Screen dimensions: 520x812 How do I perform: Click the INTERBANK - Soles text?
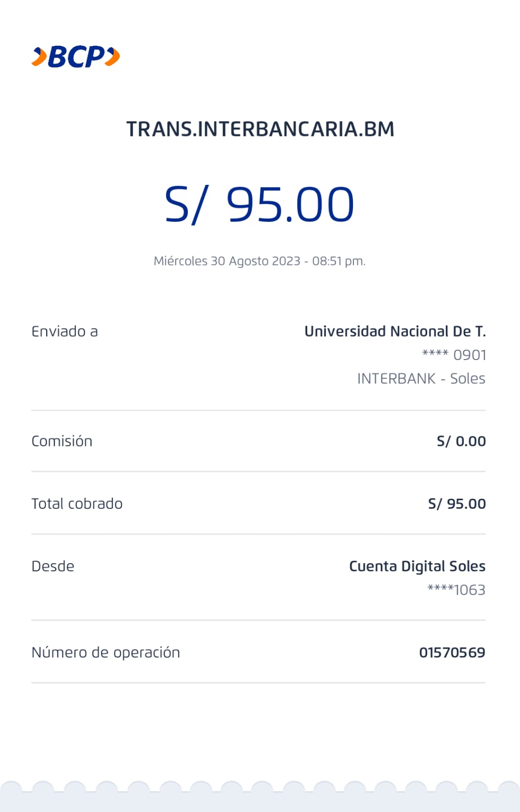(x=421, y=379)
